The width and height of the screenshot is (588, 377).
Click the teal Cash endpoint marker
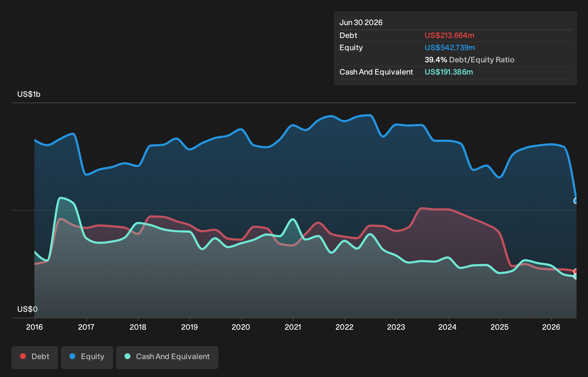(576, 276)
